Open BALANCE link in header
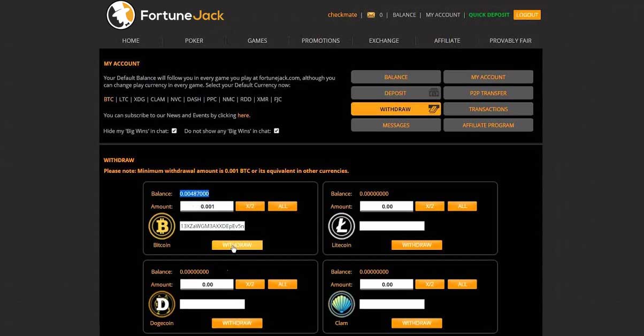 point(404,15)
